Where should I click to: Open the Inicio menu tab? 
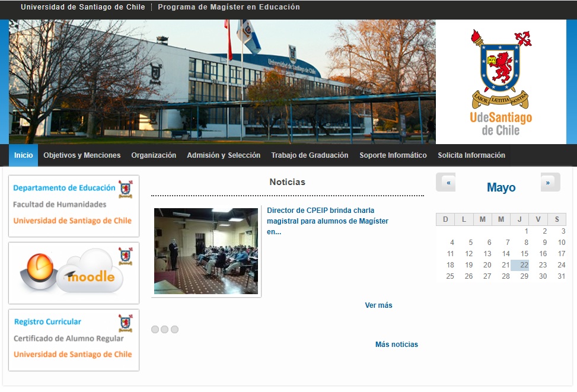point(23,155)
